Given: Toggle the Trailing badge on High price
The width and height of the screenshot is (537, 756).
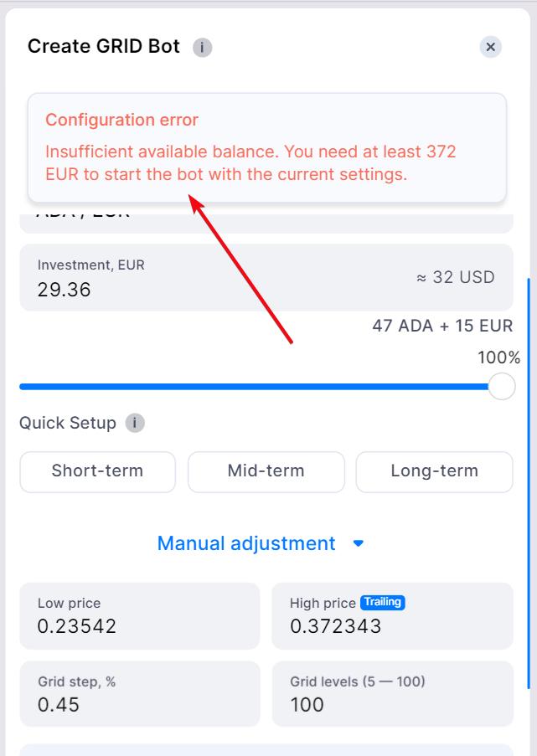Looking at the screenshot, I should tap(382, 602).
